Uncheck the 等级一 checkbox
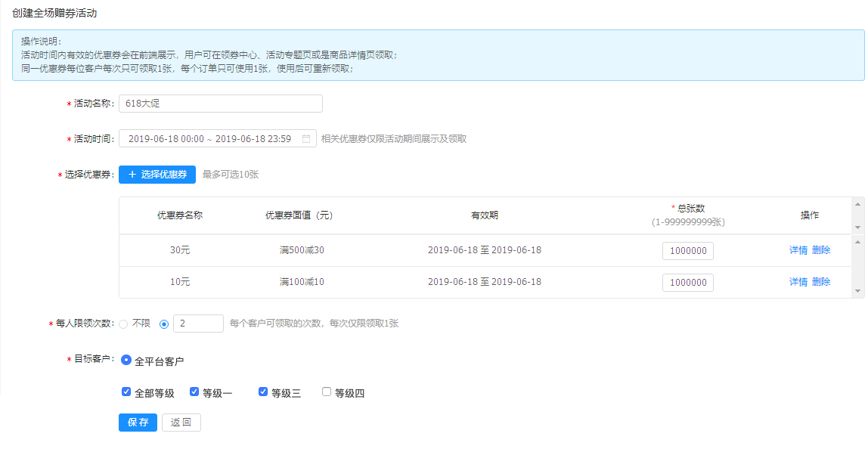868x449 pixels. coord(194,392)
